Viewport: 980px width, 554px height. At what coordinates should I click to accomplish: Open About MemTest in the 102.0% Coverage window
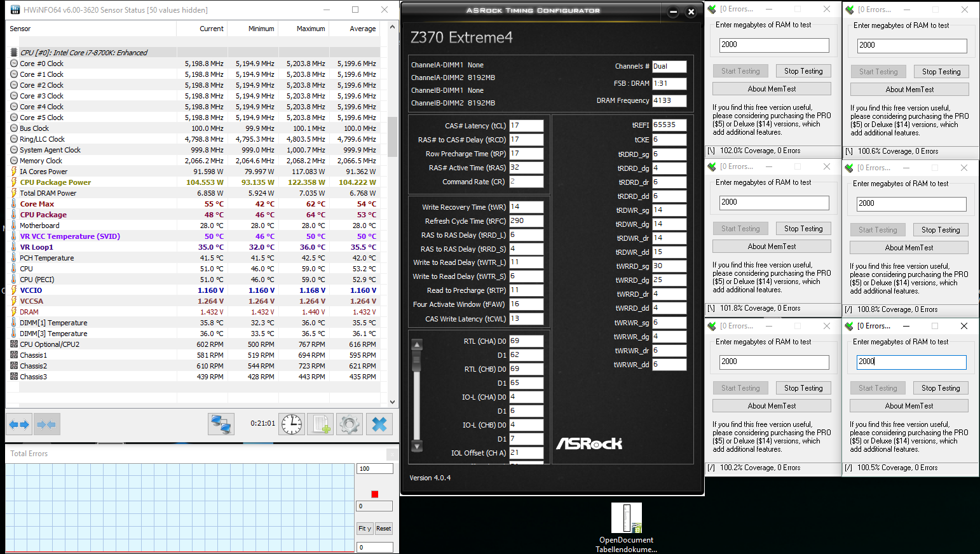coord(772,89)
